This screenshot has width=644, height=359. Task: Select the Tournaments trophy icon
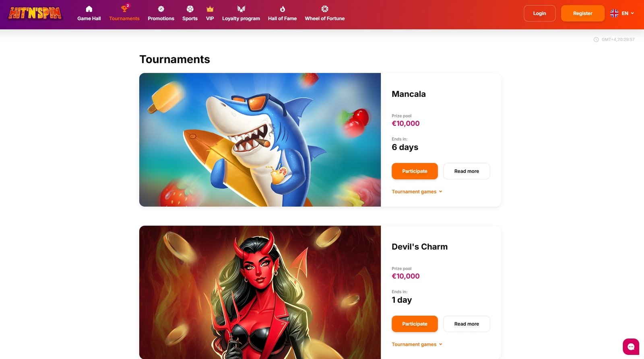click(x=124, y=9)
